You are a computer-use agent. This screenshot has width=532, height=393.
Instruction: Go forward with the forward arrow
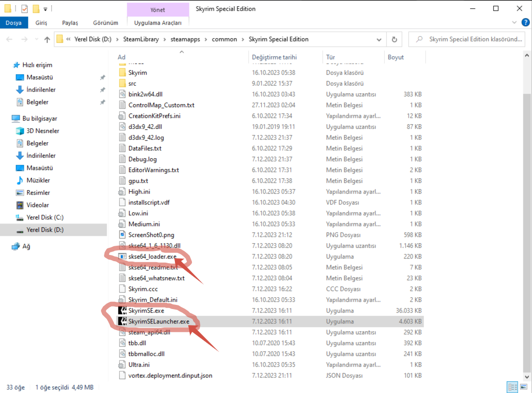point(24,39)
